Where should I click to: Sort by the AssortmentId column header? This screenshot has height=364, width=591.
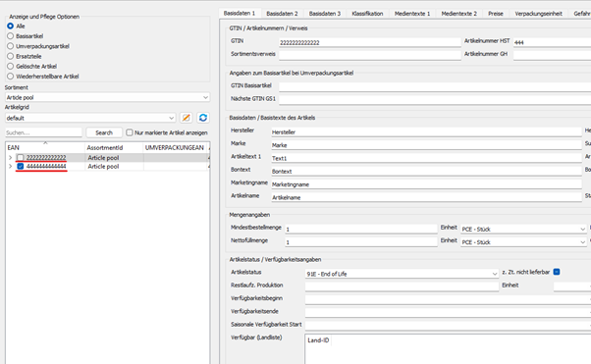coord(105,148)
